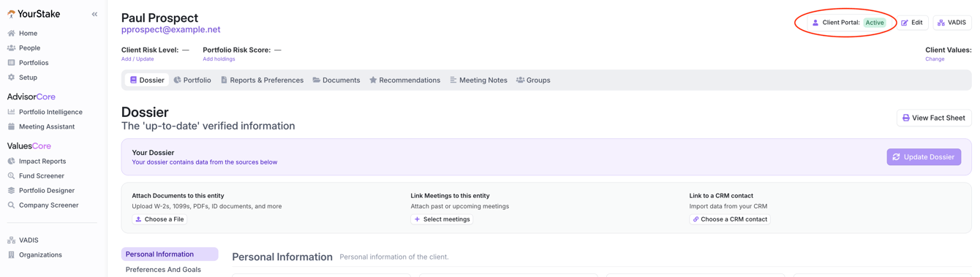Screen dimensions: 980x277
Task: Click the Portfolio Designer layers icon
Action: [11, 190]
